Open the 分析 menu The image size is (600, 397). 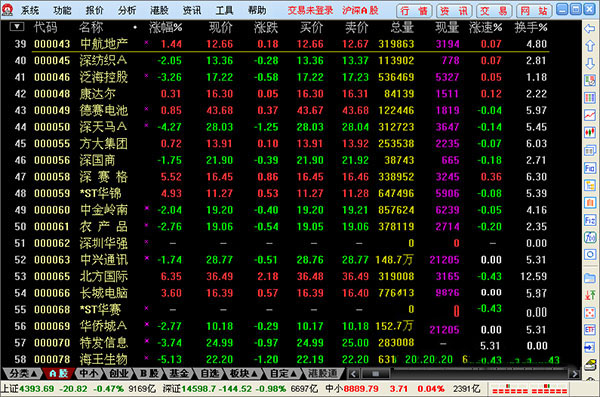click(127, 10)
